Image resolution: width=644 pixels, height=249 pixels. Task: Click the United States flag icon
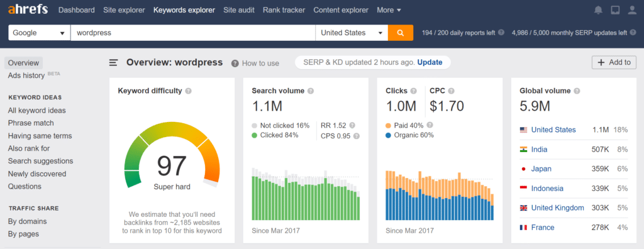(x=523, y=130)
